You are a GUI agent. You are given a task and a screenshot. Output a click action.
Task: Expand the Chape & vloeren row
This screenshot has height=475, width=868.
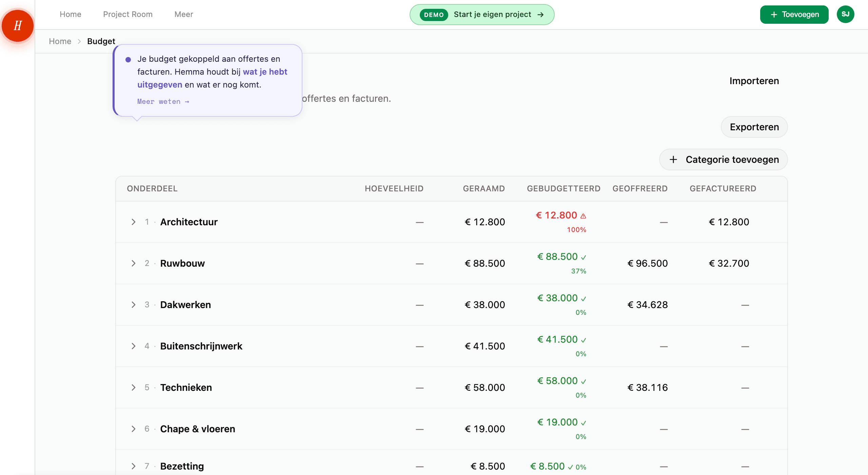point(134,429)
